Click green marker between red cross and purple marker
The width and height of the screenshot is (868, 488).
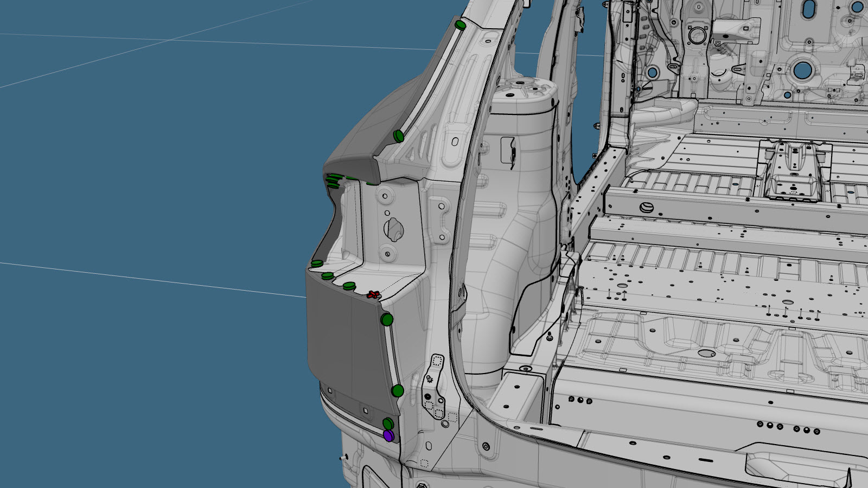tap(398, 390)
